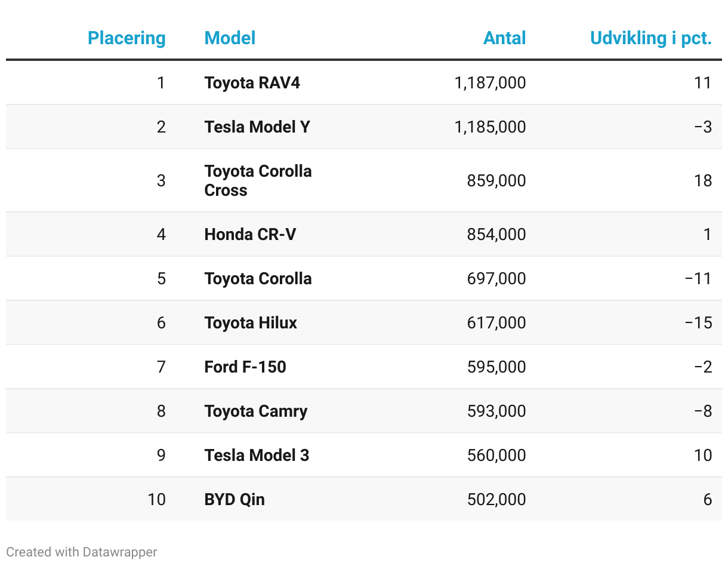
Task: Select the Toyota Corolla Cross cell
Action: coord(258,180)
